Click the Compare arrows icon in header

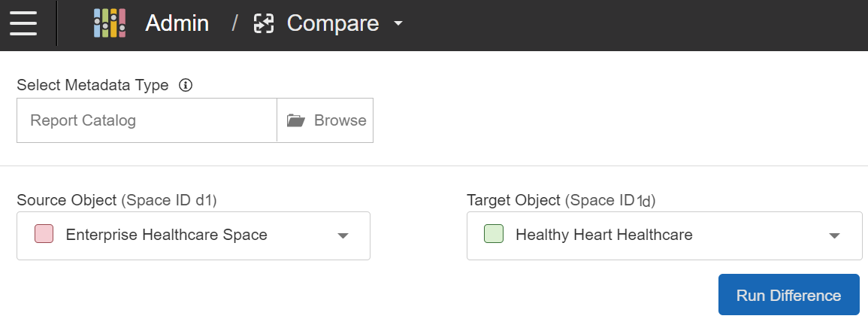264,24
